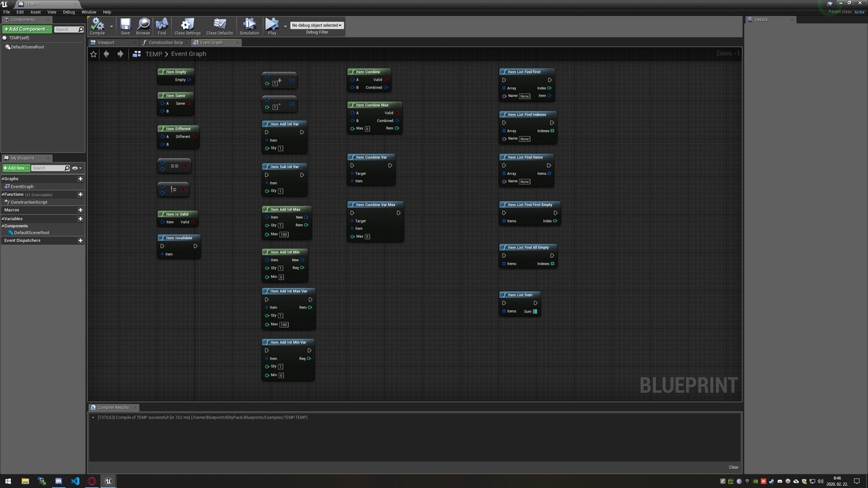Select the Details panel tab
The width and height of the screenshot is (868, 488).
click(761, 20)
